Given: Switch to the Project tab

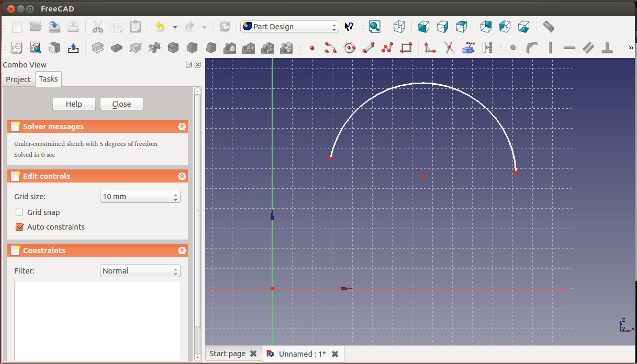Looking at the screenshot, I should (18, 79).
